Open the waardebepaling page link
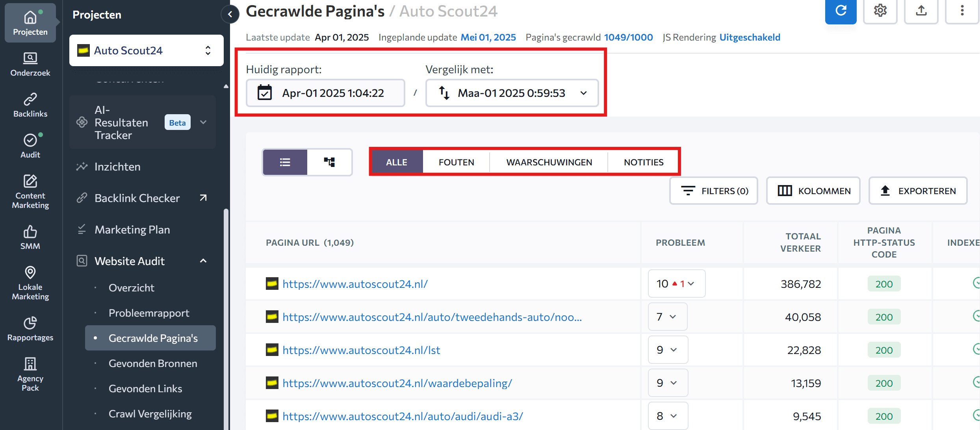 (397, 383)
